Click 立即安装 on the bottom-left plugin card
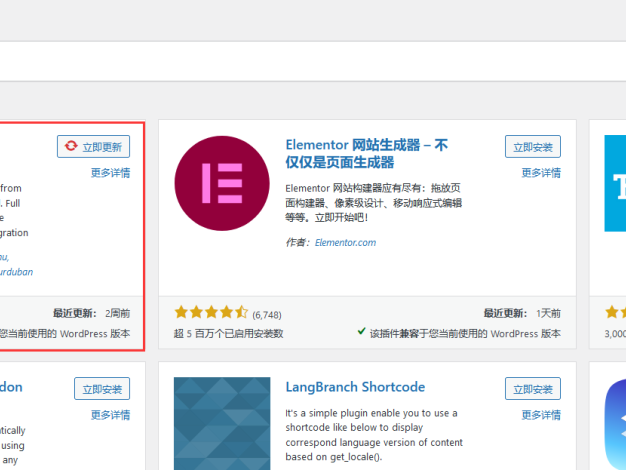Screen dimensions: 626x470 pyautogui.click(x=102, y=389)
